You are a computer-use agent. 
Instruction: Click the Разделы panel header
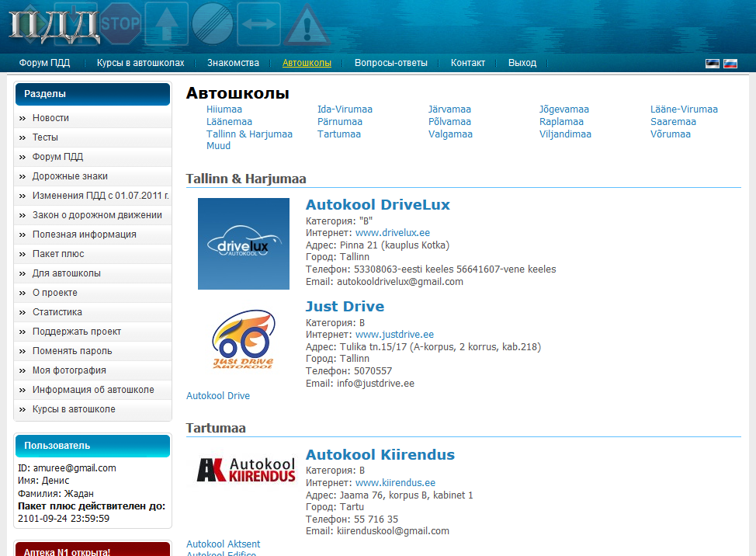point(92,94)
